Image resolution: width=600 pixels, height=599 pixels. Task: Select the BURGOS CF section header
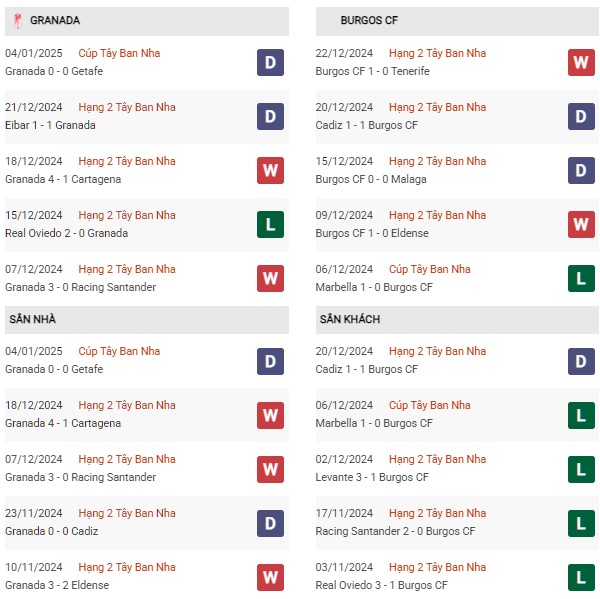tap(457, 21)
